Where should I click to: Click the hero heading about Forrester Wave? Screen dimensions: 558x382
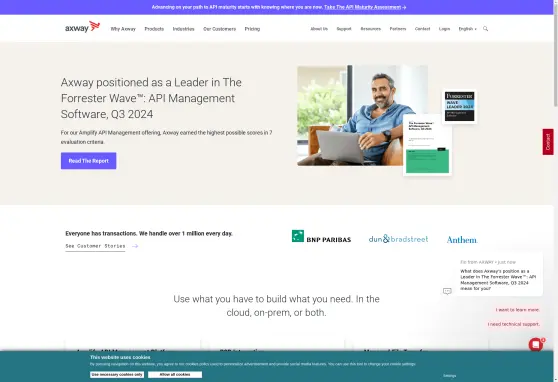[151, 98]
